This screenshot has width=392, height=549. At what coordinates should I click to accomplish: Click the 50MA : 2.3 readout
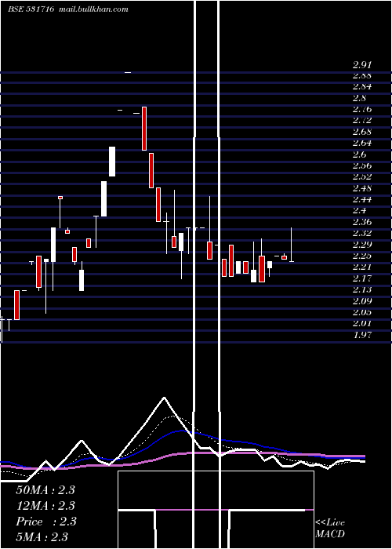pyautogui.click(x=45, y=490)
